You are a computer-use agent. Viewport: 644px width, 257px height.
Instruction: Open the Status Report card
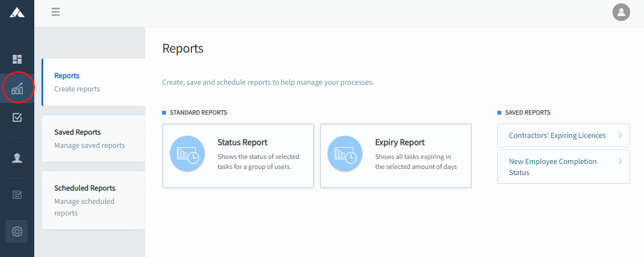point(238,156)
